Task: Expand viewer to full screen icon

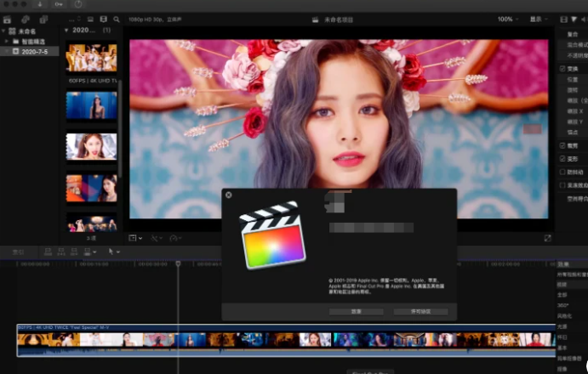Action: [547, 238]
